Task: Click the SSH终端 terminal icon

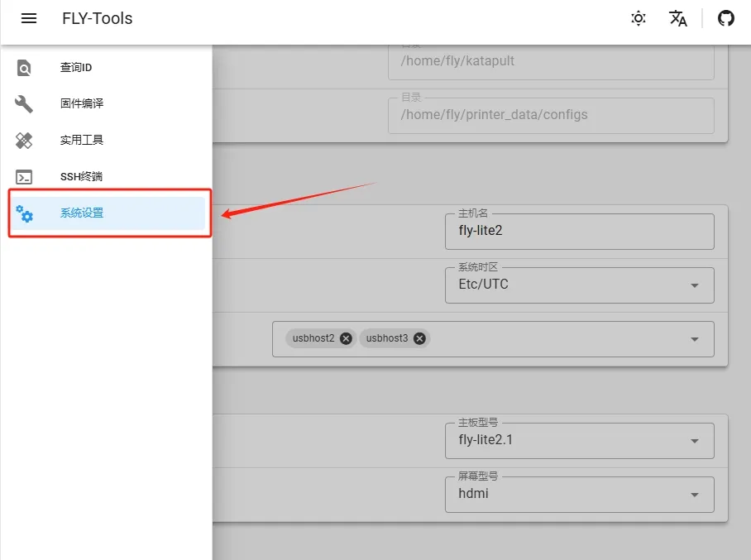Action: coord(25,177)
